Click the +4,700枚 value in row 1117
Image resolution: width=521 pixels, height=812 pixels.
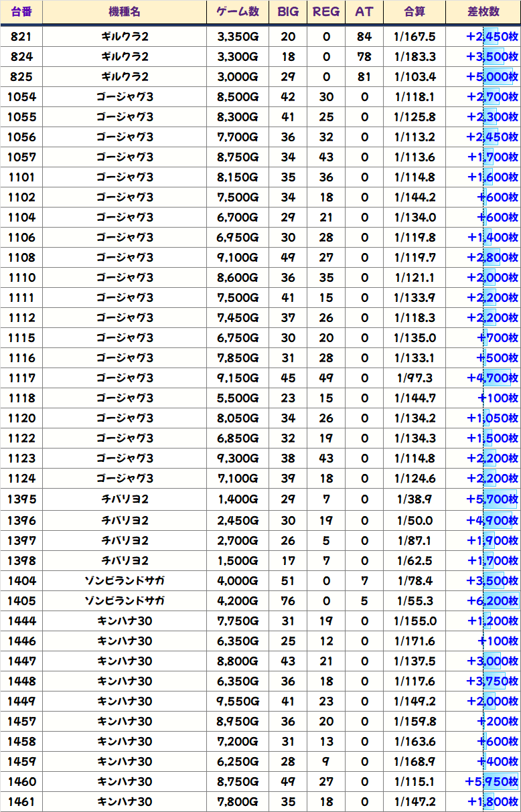coord(492,378)
